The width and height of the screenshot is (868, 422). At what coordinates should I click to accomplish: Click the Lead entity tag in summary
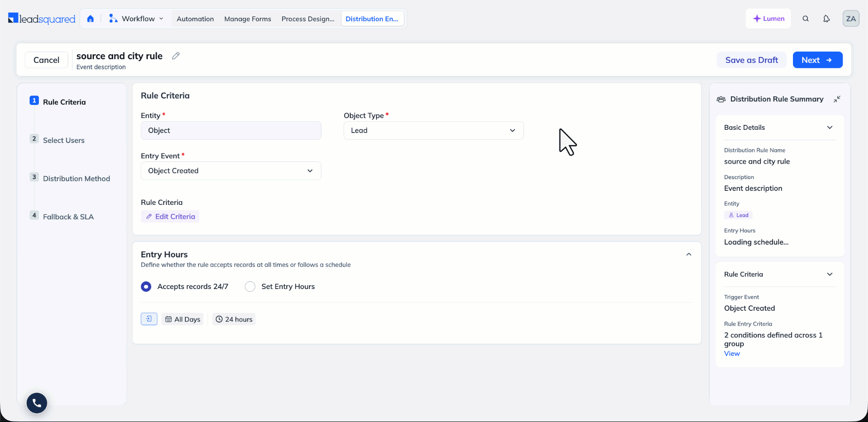pyautogui.click(x=738, y=215)
